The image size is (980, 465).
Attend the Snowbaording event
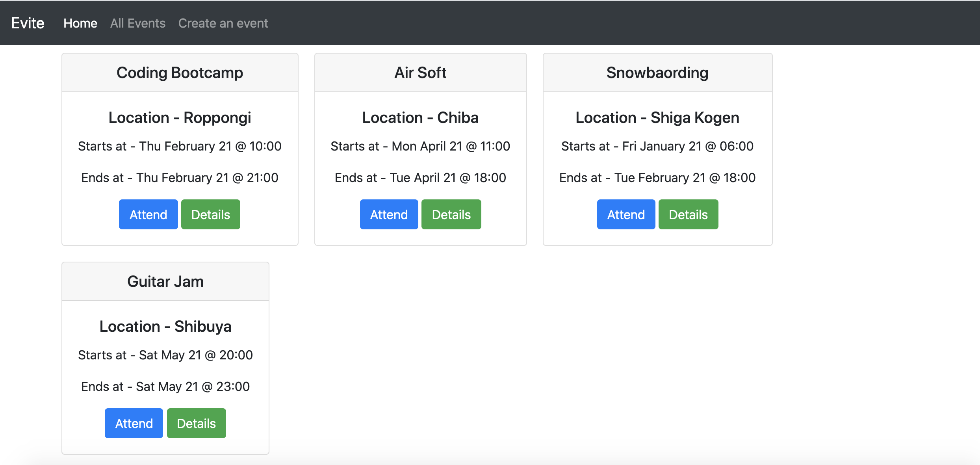626,214
